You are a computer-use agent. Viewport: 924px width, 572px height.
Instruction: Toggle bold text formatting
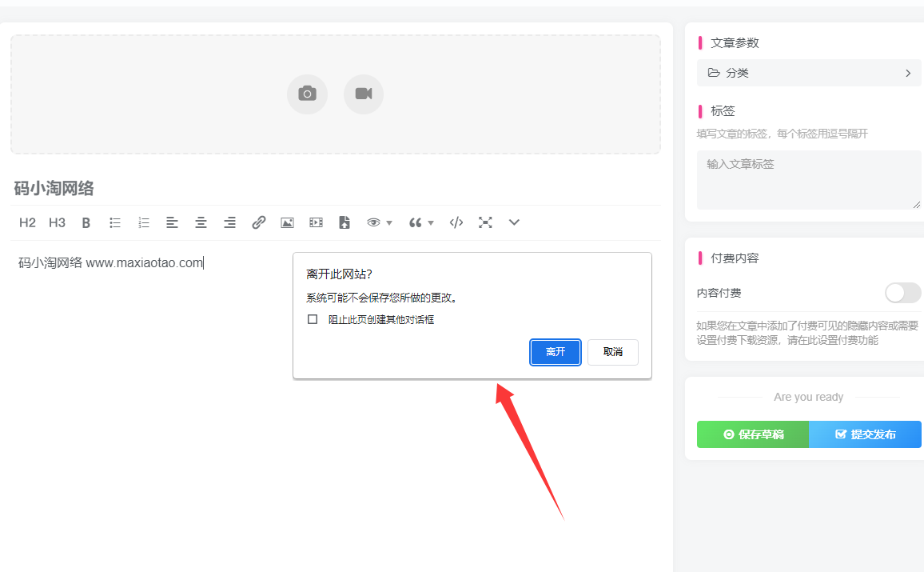tap(86, 222)
